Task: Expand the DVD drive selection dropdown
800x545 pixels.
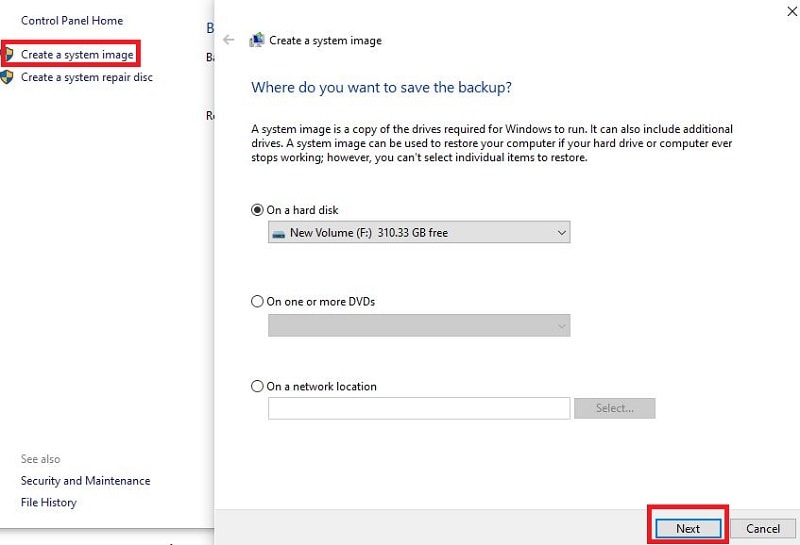Action: click(419, 325)
